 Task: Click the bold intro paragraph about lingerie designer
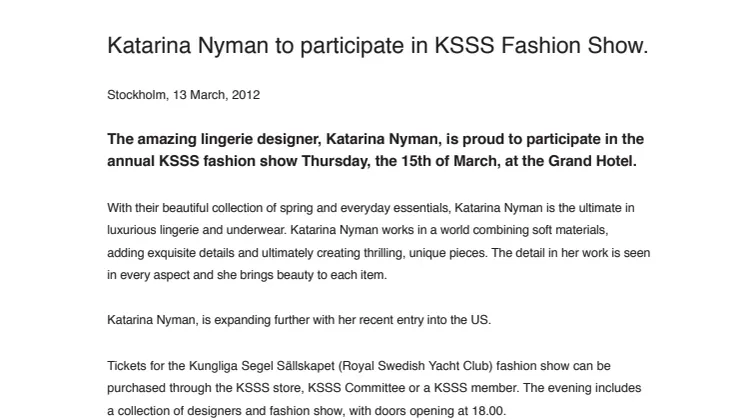pos(375,150)
